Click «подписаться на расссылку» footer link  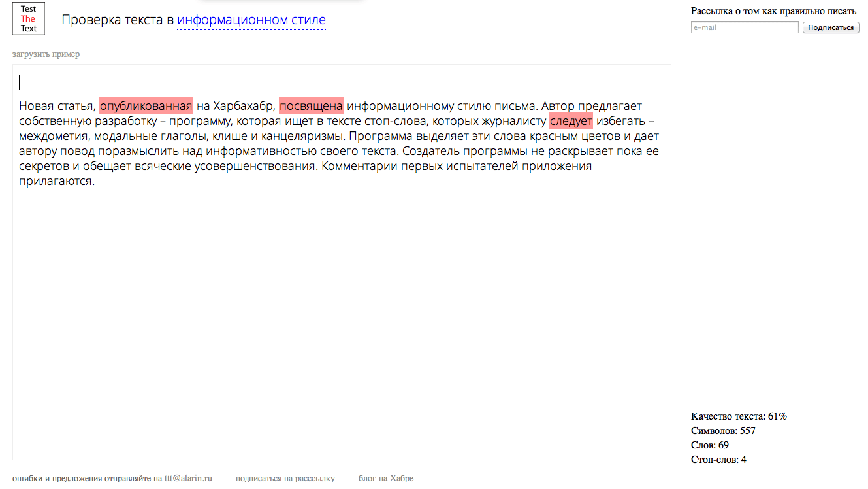(285, 479)
